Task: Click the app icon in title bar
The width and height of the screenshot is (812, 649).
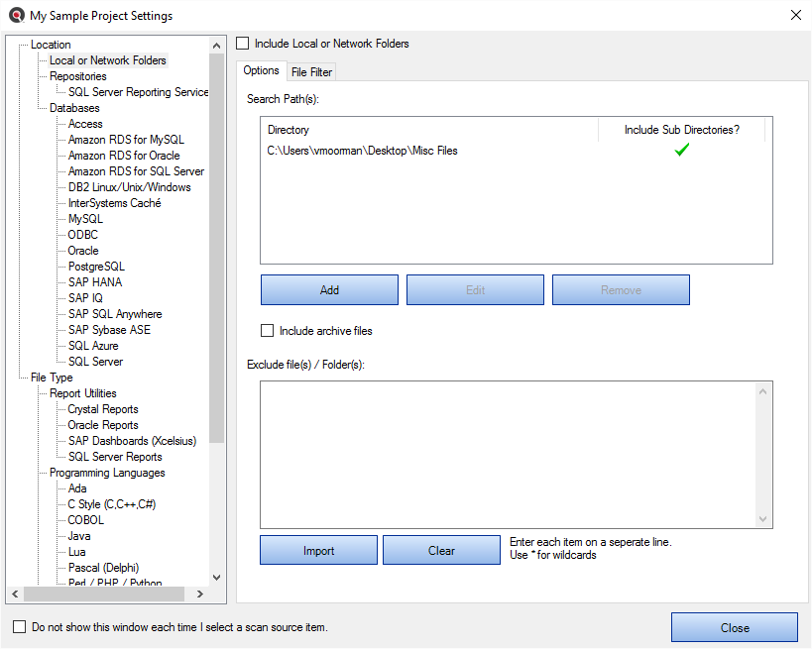Action: 16,15
